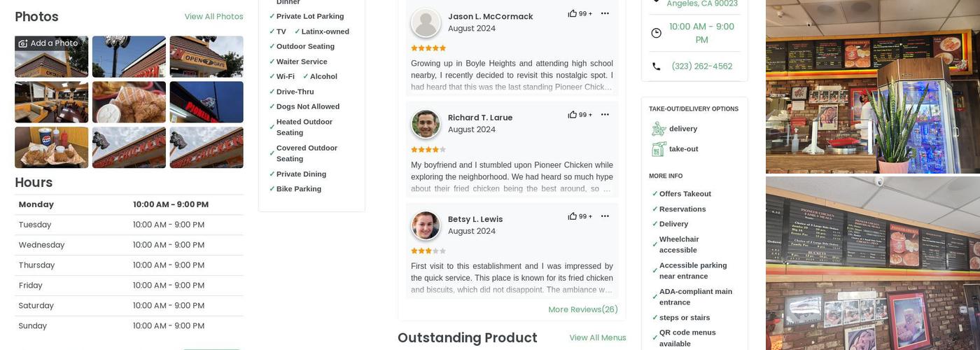Viewport: 980px width, 350px height.
Task: Open more options on Jason L. McCormack's review
Action: click(x=605, y=13)
